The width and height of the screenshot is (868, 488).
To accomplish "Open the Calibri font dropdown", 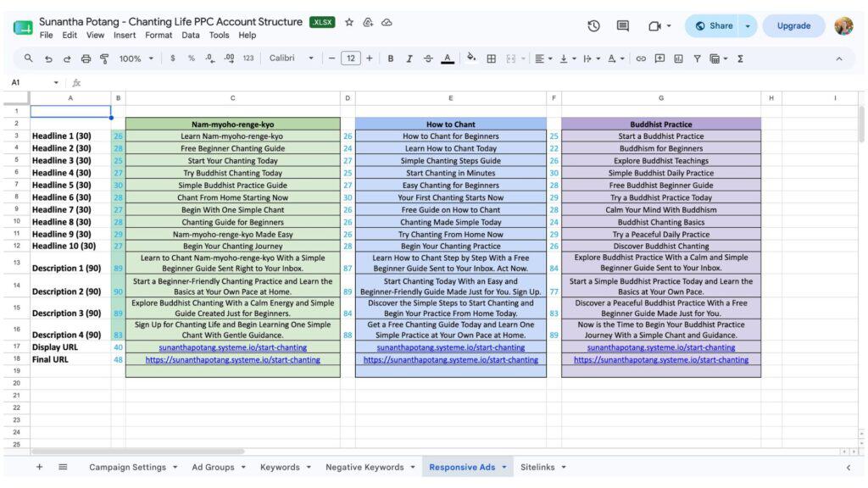I will [292, 58].
